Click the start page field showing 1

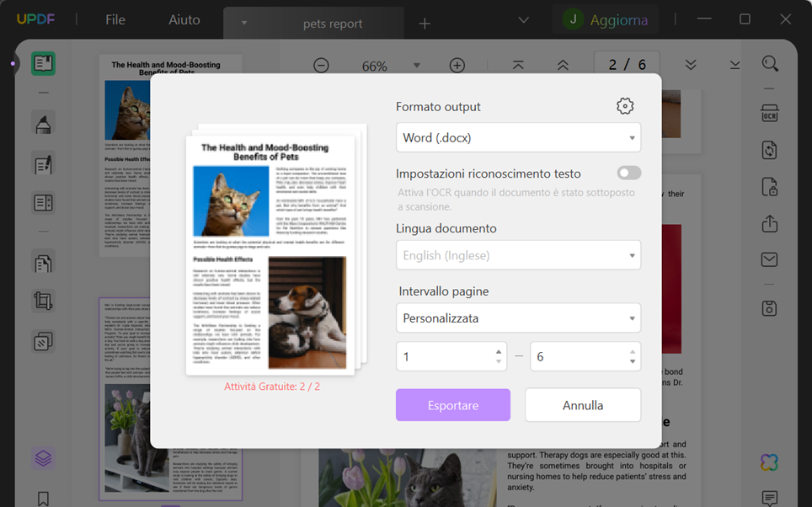tap(451, 356)
